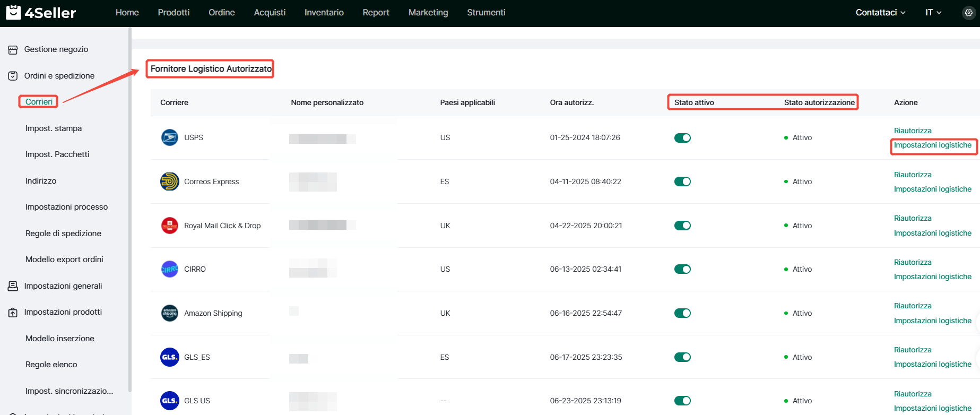Screen dimensions: 980x415
Task: Switch off Amazon Shipping active toggle
Action: pos(682,313)
